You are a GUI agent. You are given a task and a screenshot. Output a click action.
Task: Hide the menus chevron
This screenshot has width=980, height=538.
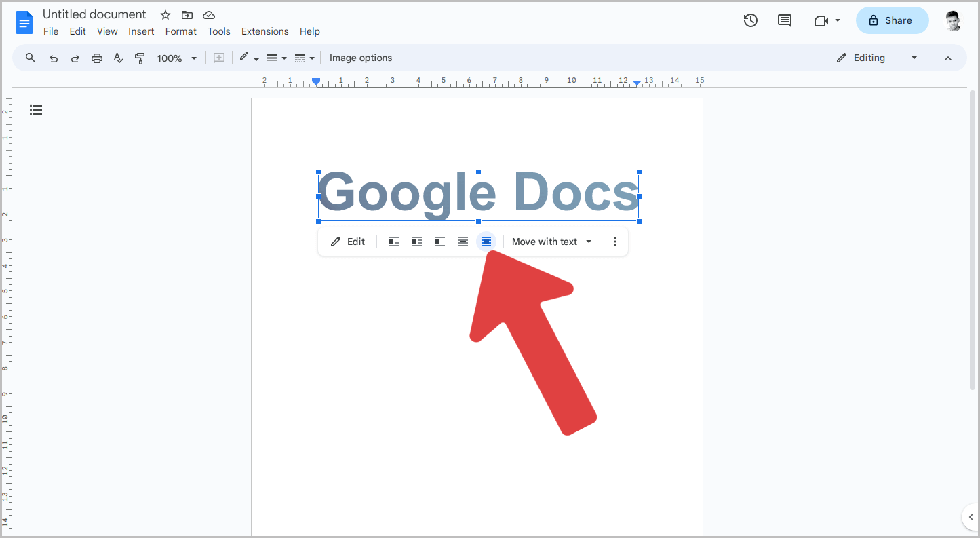coord(948,58)
